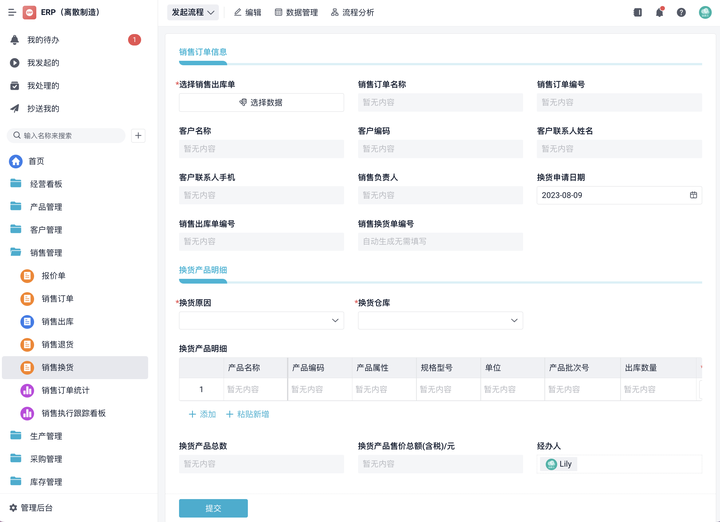Click the plus icon beside search box
720x522 pixels.
tap(138, 135)
